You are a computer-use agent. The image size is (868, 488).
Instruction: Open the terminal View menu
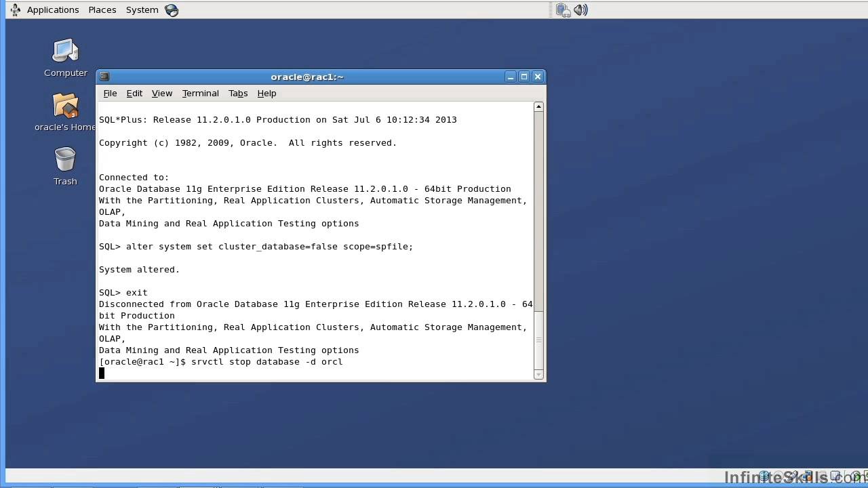coord(162,94)
